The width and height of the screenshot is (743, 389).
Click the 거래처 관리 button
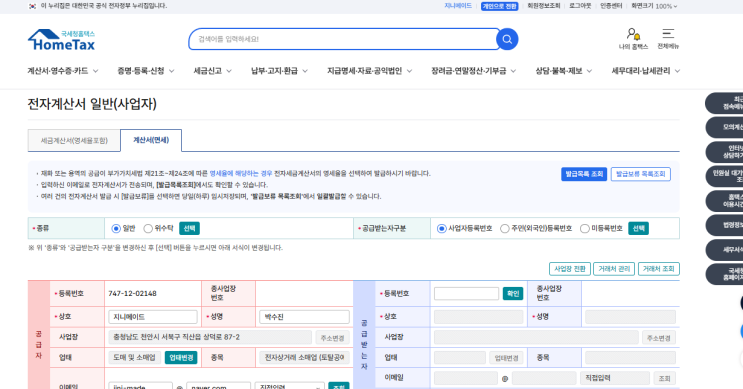614,269
